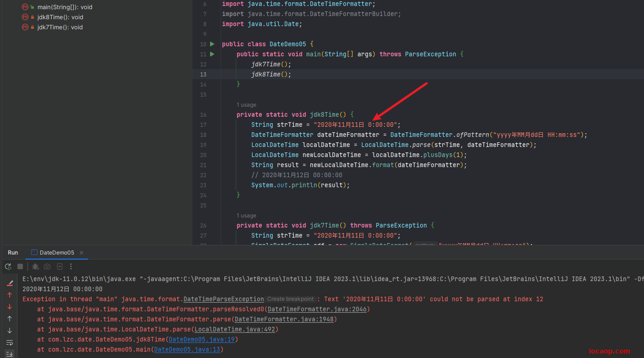Click 'String strTime' on line 27
Screen dimensions: 644x358
pos(277,235)
